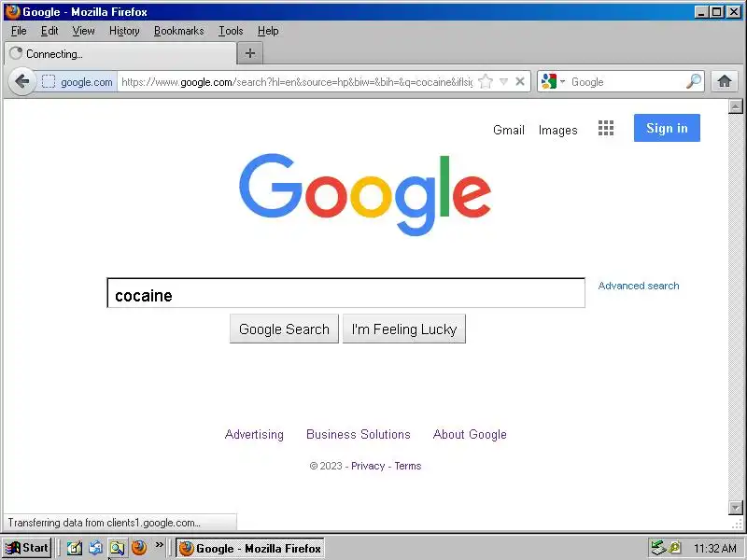Open the Help menu
Viewport: 747px width, 560px height.
coord(268,31)
